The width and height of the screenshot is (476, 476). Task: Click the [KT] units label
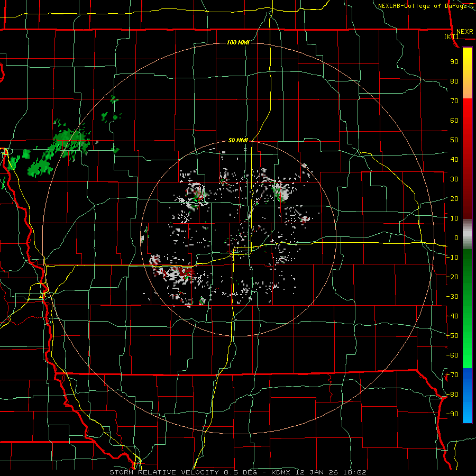pyautogui.click(x=452, y=36)
